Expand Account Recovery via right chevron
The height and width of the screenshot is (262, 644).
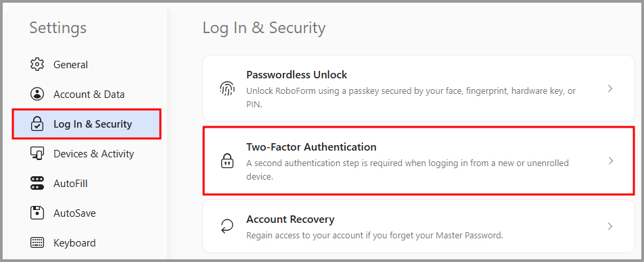point(610,226)
